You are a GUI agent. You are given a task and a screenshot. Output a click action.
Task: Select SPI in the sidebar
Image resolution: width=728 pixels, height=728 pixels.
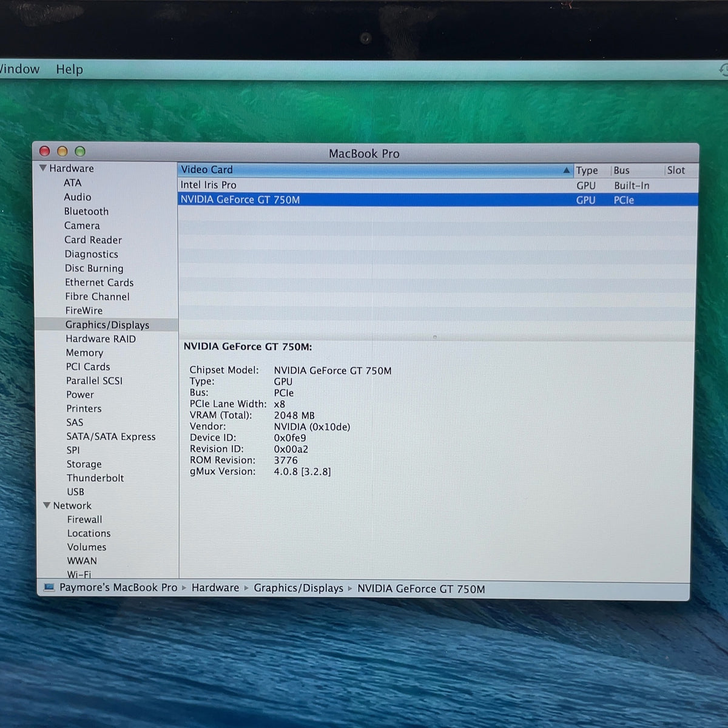[x=73, y=450]
